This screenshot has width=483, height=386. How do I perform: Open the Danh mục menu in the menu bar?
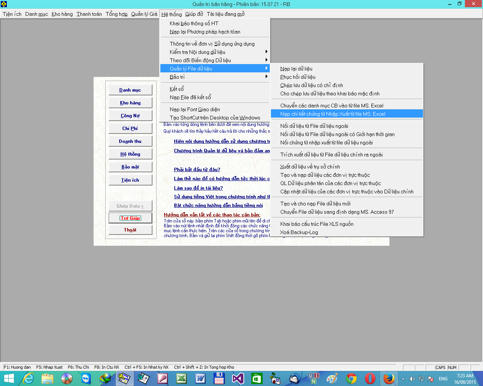click(36, 14)
